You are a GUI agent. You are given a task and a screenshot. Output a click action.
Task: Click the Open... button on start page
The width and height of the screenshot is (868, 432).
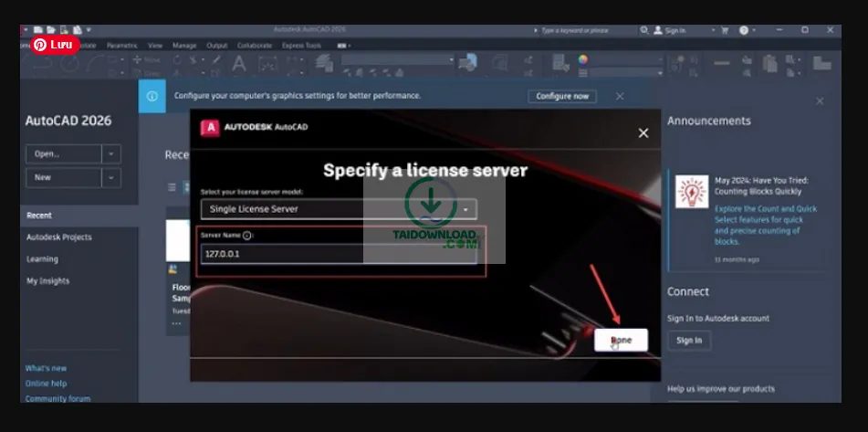tap(64, 154)
